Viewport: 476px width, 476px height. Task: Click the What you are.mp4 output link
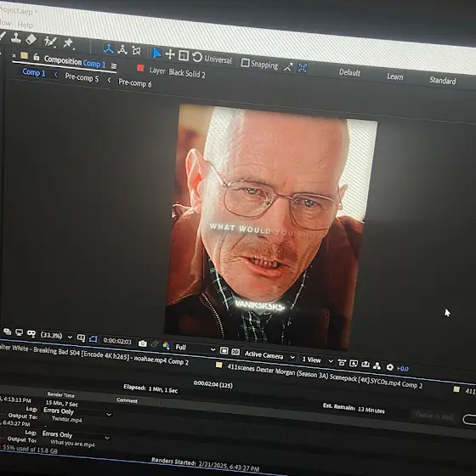[72, 443]
